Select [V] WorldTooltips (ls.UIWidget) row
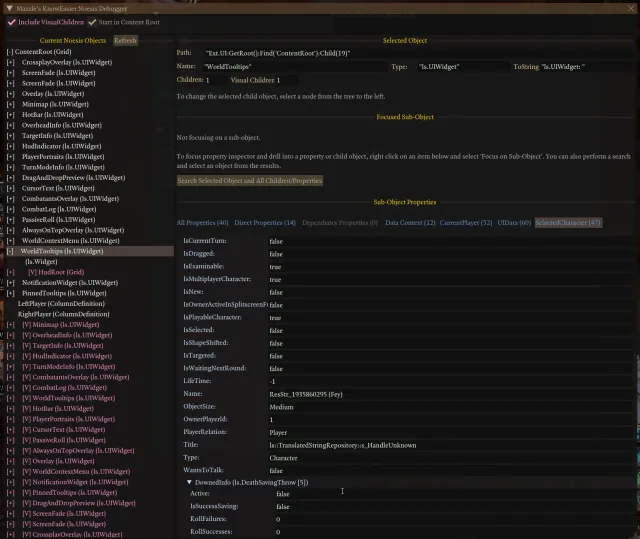The width and height of the screenshot is (640, 539). [x=69, y=398]
